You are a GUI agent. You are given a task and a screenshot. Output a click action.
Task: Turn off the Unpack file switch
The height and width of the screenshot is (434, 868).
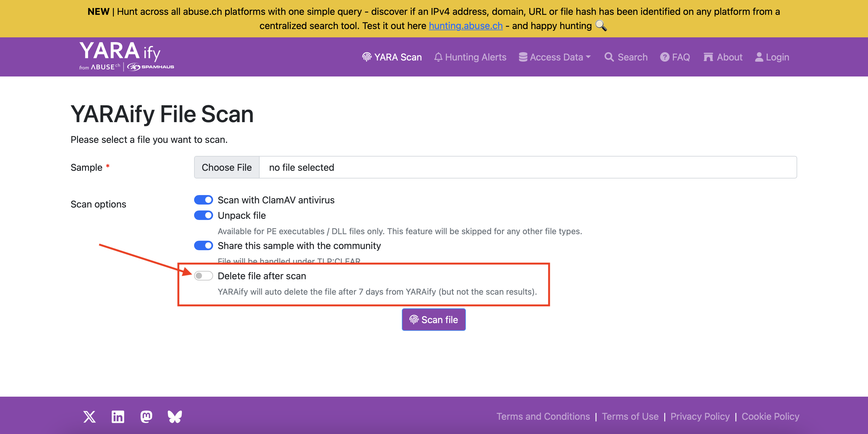(204, 215)
